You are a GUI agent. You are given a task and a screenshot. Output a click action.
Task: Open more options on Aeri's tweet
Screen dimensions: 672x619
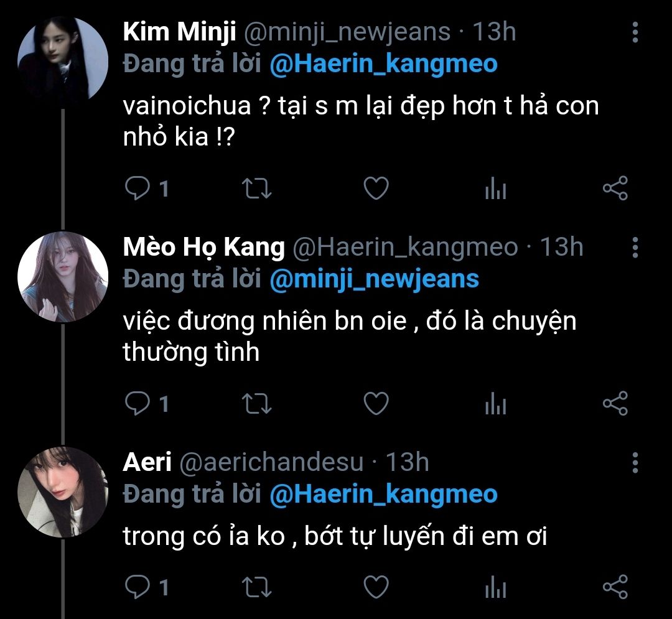[635, 463]
